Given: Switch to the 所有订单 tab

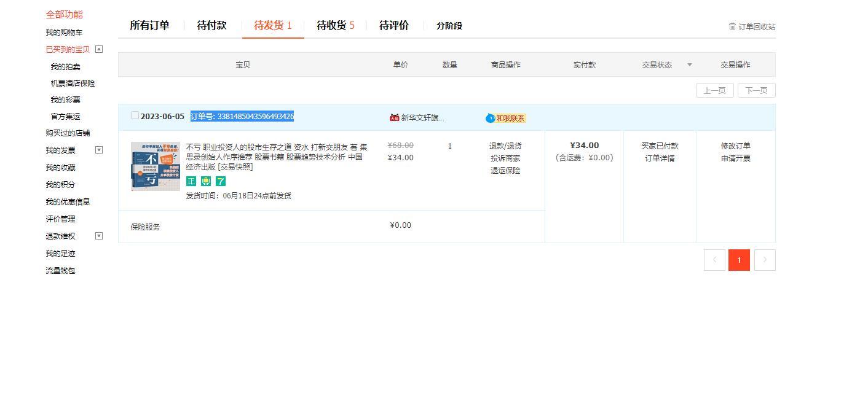Looking at the screenshot, I should tap(149, 25).
